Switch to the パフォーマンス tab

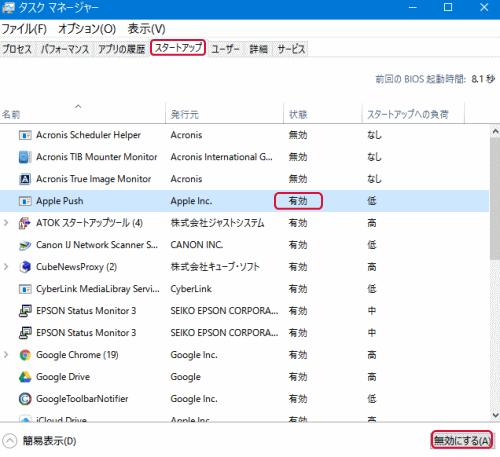[65, 49]
